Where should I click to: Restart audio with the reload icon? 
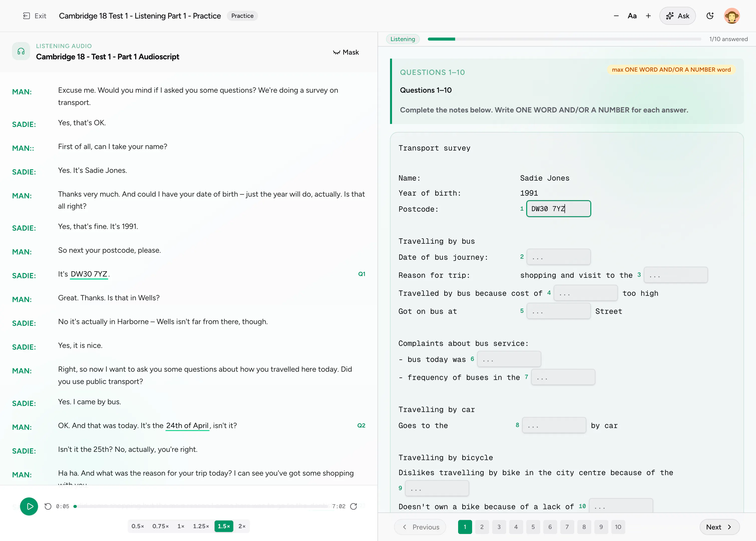tap(353, 506)
